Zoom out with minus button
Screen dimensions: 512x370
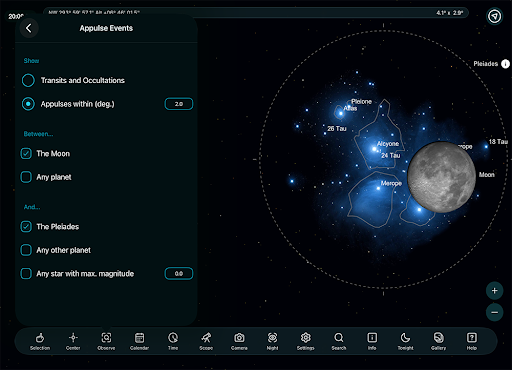pos(494,312)
